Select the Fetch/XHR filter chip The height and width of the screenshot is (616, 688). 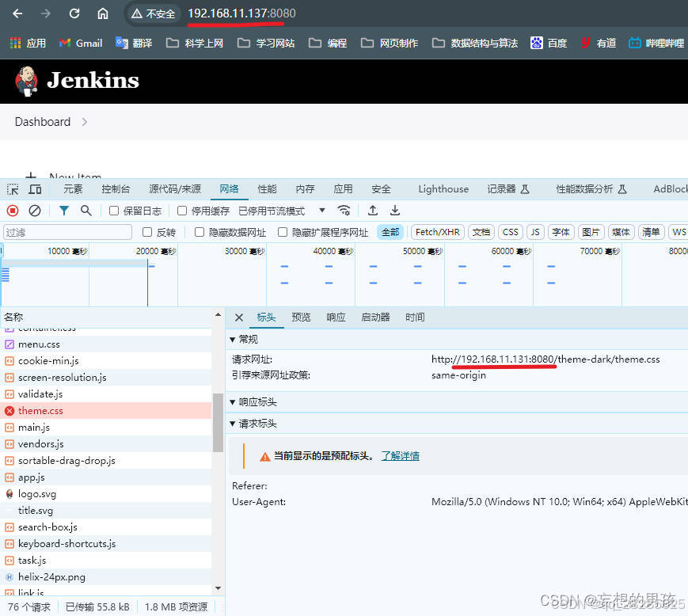[x=438, y=232]
